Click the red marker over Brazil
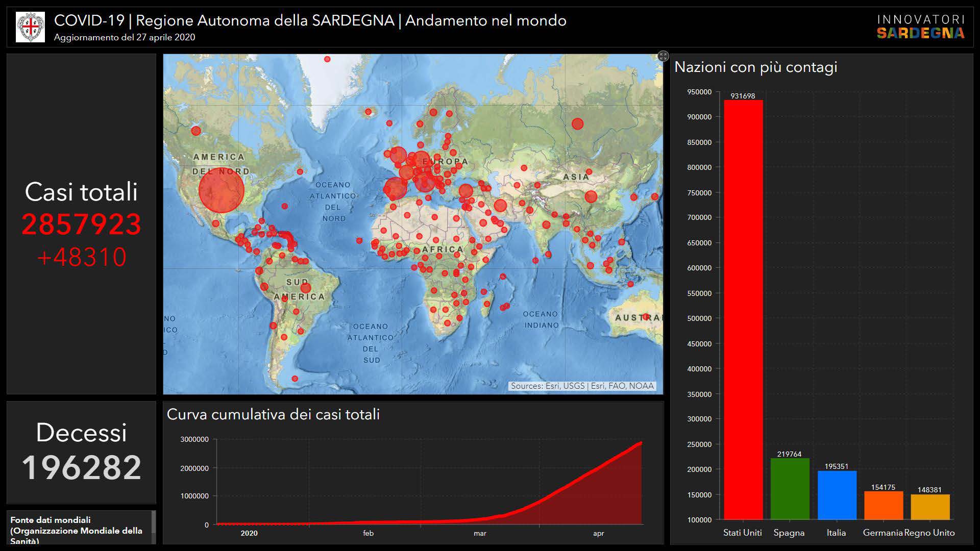This screenshot has width=980, height=551. click(306, 288)
